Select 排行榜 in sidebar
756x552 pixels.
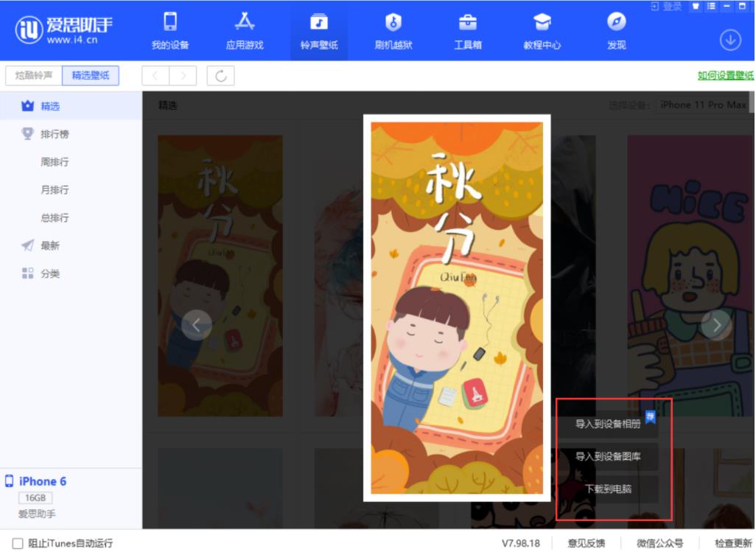pos(55,134)
